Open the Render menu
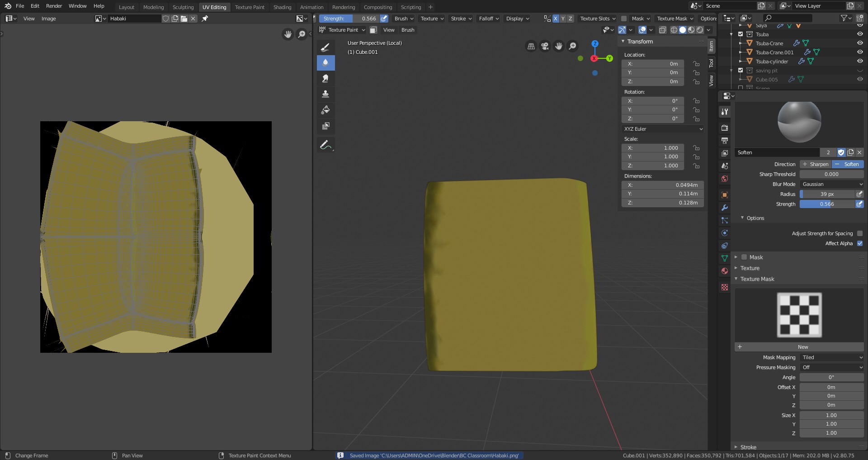The image size is (868, 460). (54, 6)
